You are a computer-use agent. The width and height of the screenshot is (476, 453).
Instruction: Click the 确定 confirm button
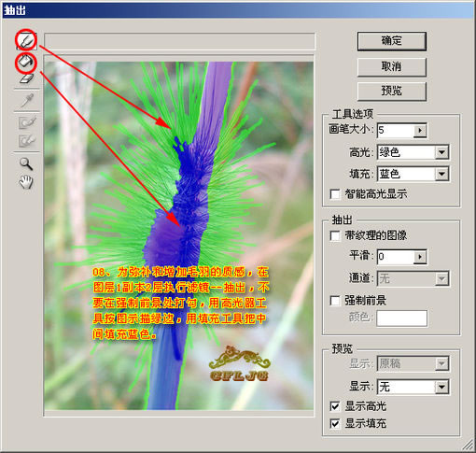point(391,41)
